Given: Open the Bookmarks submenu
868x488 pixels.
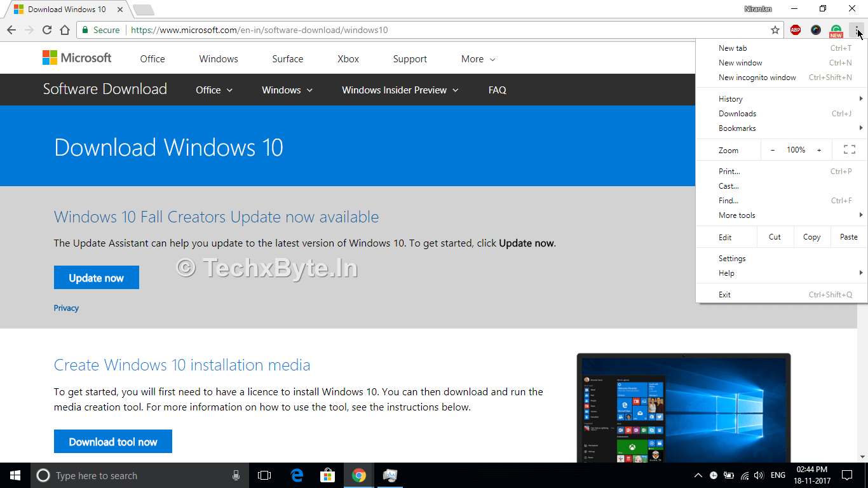Looking at the screenshot, I should click(x=782, y=128).
